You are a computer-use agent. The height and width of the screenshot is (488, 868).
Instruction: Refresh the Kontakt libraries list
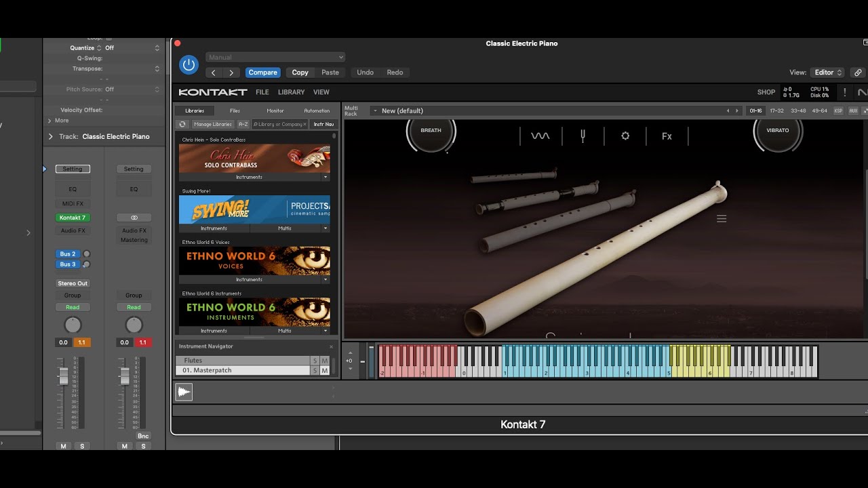(182, 124)
